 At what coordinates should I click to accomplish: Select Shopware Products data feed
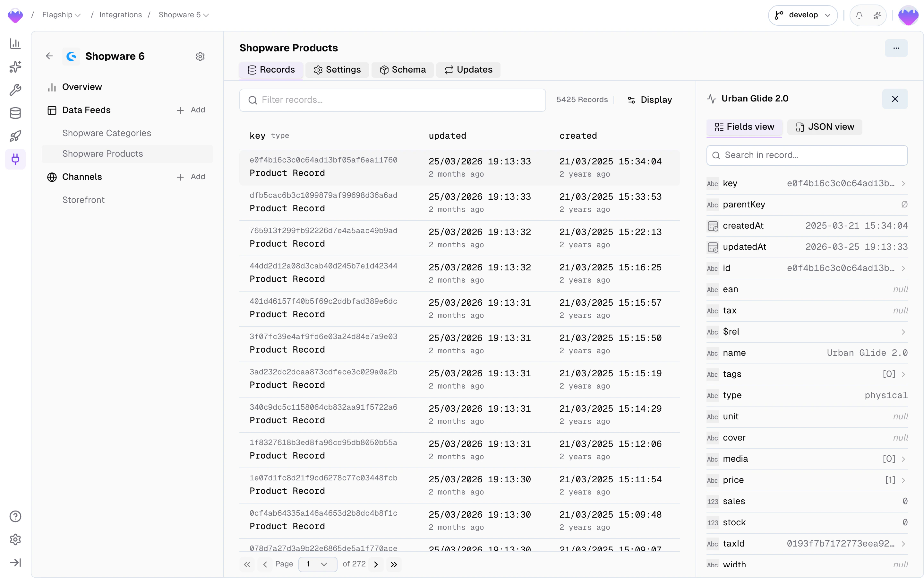tap(127, 154)
